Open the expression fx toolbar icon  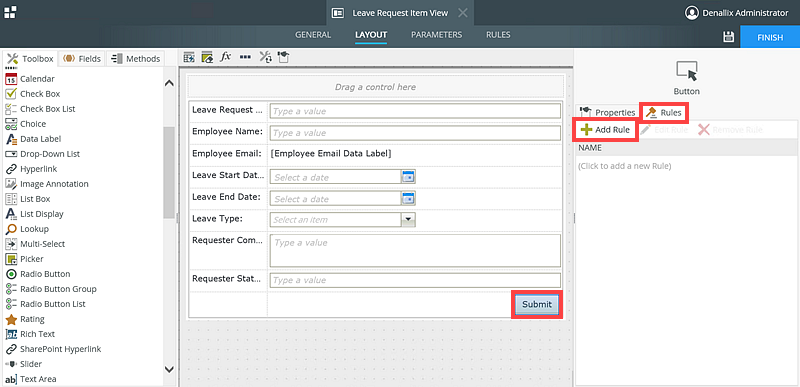226,57
